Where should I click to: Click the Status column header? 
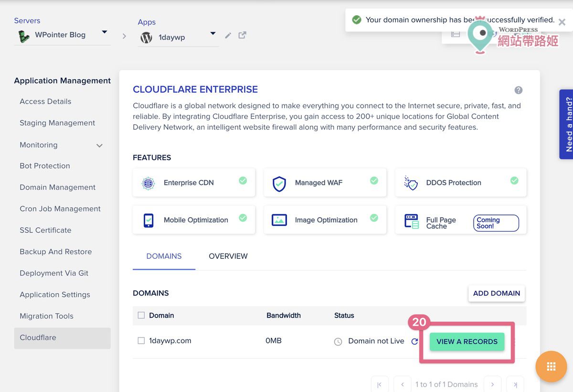(344, 316)
